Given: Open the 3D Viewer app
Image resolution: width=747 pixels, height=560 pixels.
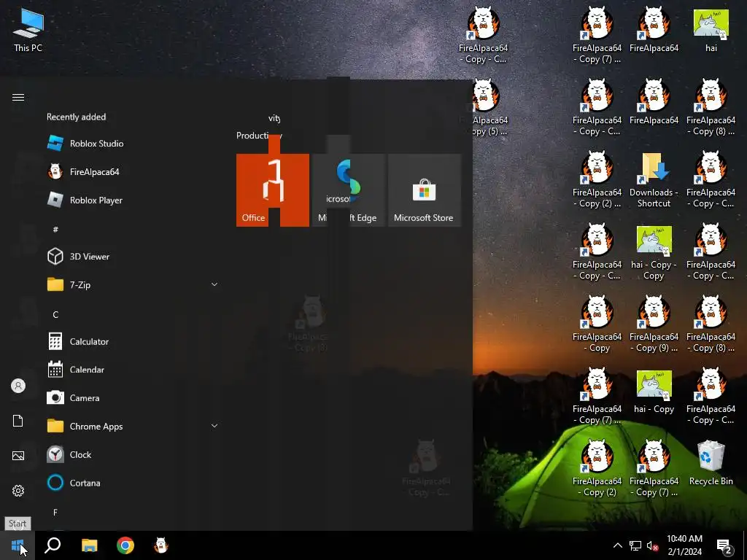Looking at the screenshot, I should click(133, 256).
